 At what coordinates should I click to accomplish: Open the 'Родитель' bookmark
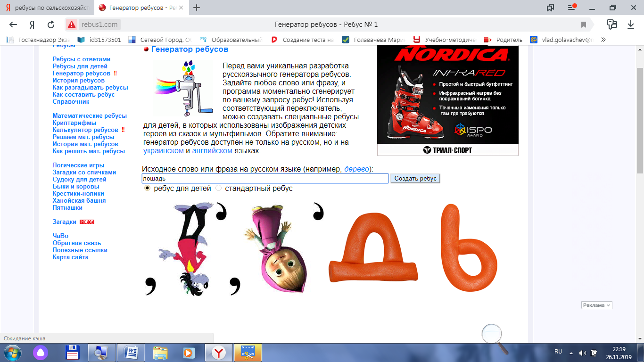click(503, 40)
